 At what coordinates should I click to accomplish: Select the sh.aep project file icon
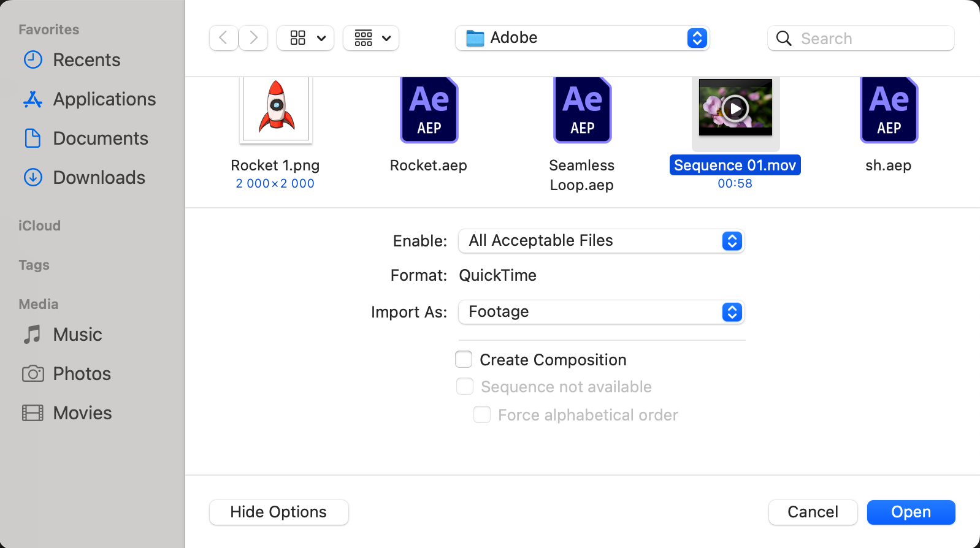[889, 111]
